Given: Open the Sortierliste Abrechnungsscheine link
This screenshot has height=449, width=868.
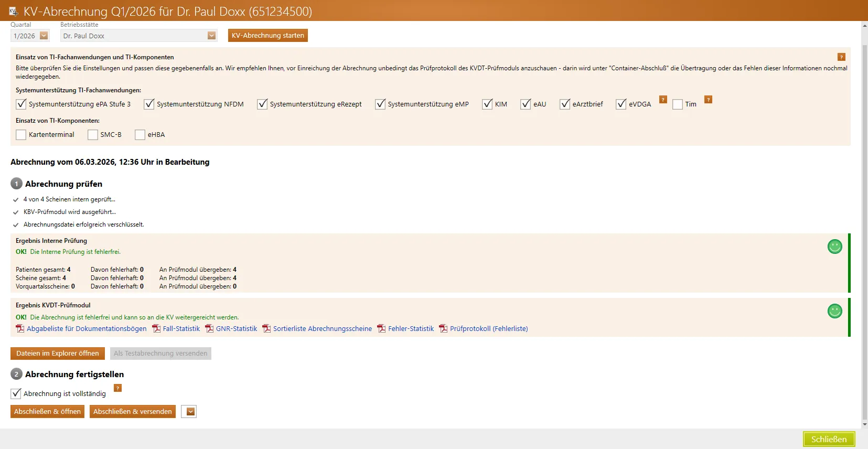Looking at the screenshot, I should point(322,329).
